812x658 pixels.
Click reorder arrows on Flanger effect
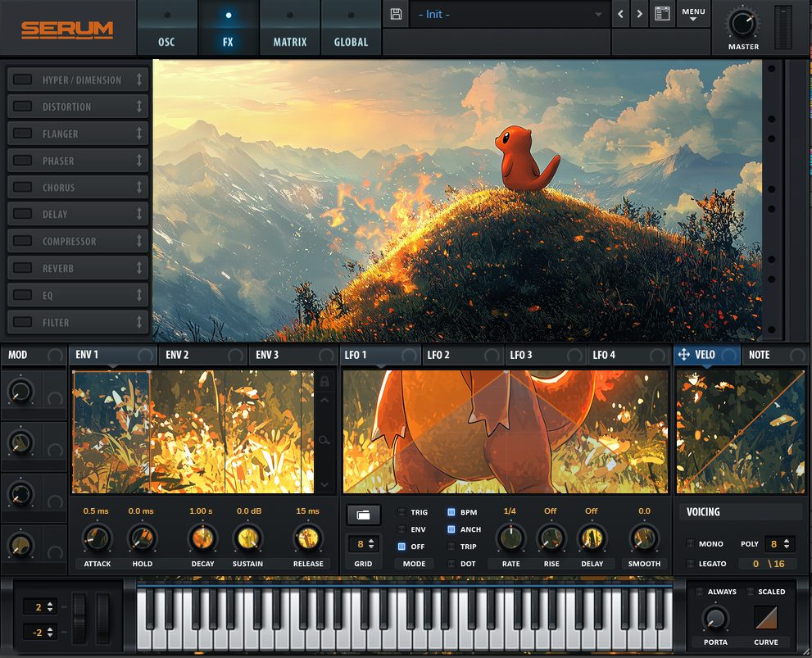pyautogui.click(x=139, y=134)
